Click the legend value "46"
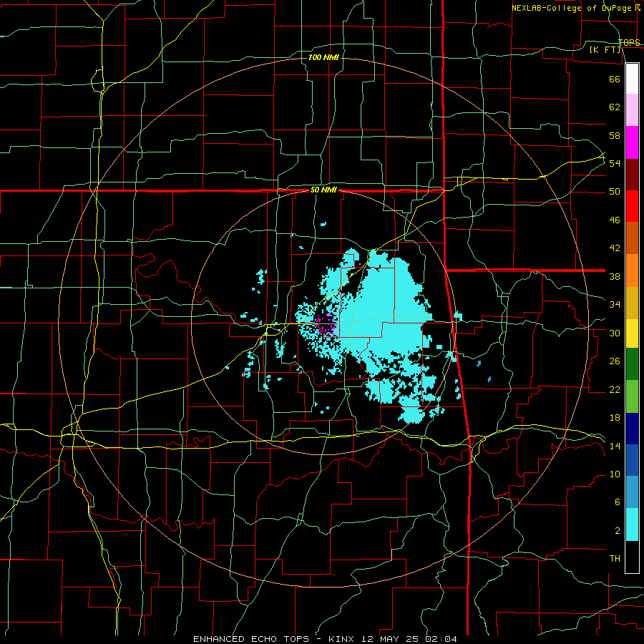Image resolution: width=644 pixels, height=644 pixels. point(615,220)
